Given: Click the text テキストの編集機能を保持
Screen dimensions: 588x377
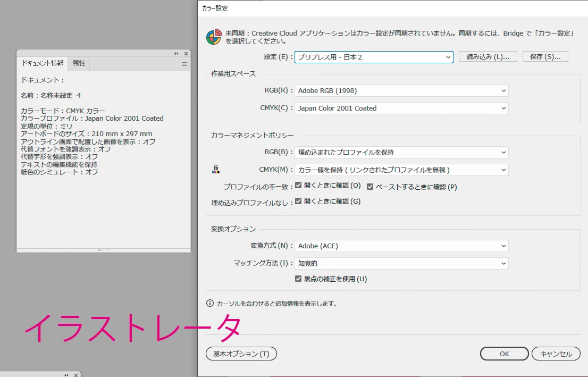Looking at the screenshot, I should (x=59, y=164).
